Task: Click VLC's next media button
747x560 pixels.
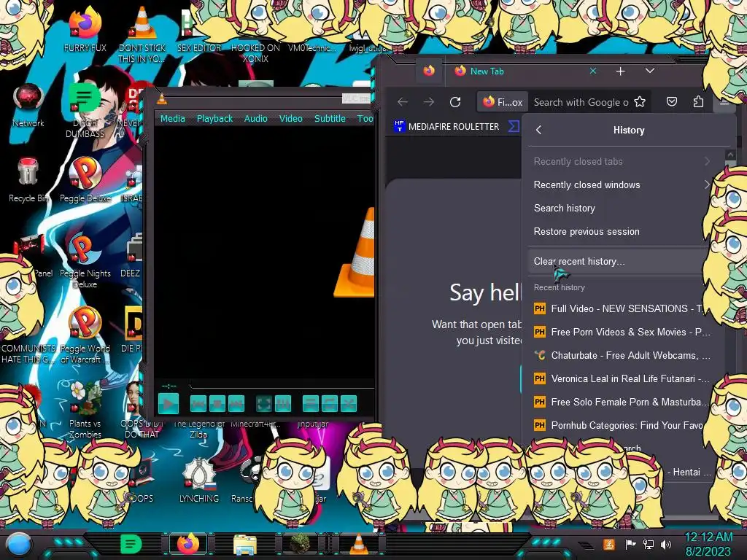Action: point(236,404)
